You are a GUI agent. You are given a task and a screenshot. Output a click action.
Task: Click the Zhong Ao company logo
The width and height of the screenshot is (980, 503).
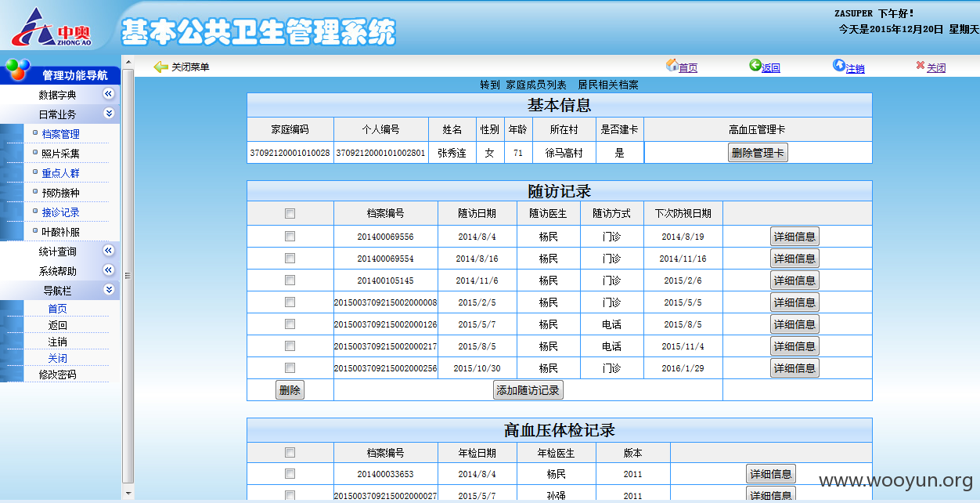click(52, 27)
